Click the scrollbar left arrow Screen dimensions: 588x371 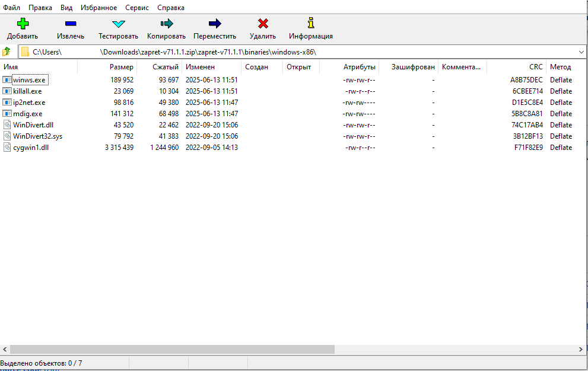coord(5,349)
